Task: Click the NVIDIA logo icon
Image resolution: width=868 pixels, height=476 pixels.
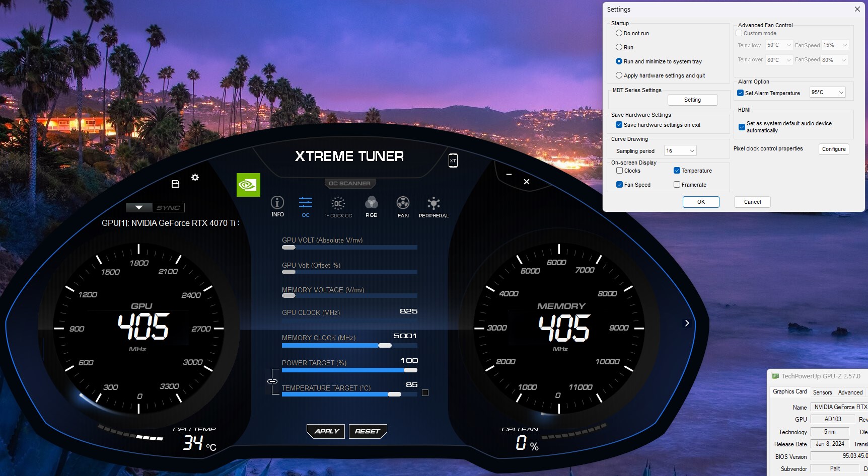Action: click(248, 185)
